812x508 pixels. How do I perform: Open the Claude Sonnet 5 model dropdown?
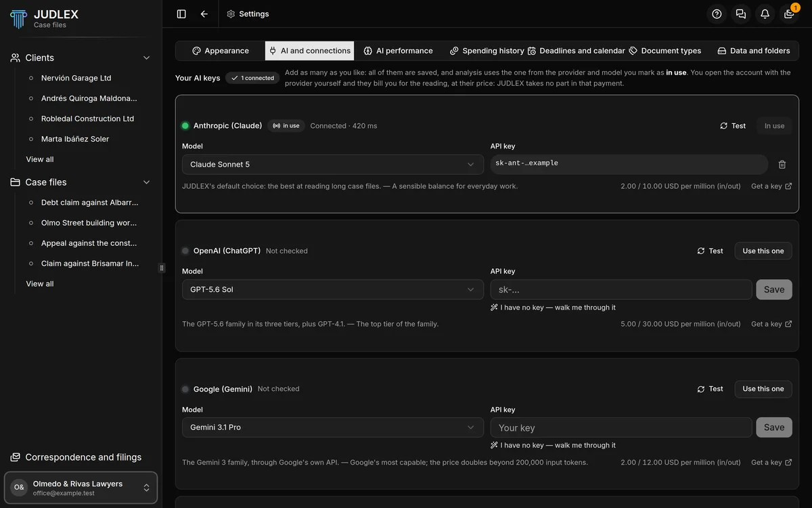(x=333, y=165)
